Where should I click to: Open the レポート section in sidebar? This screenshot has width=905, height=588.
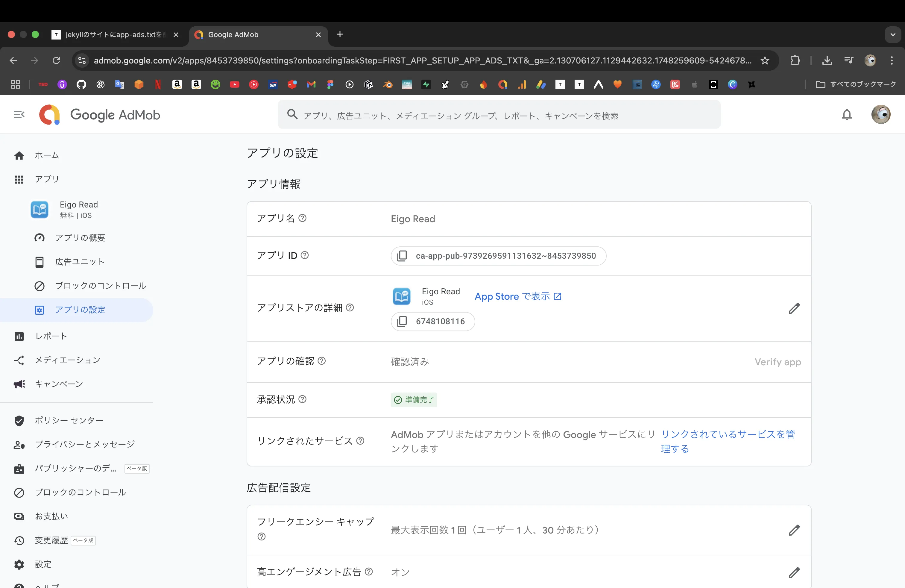(x=51, y=336)
